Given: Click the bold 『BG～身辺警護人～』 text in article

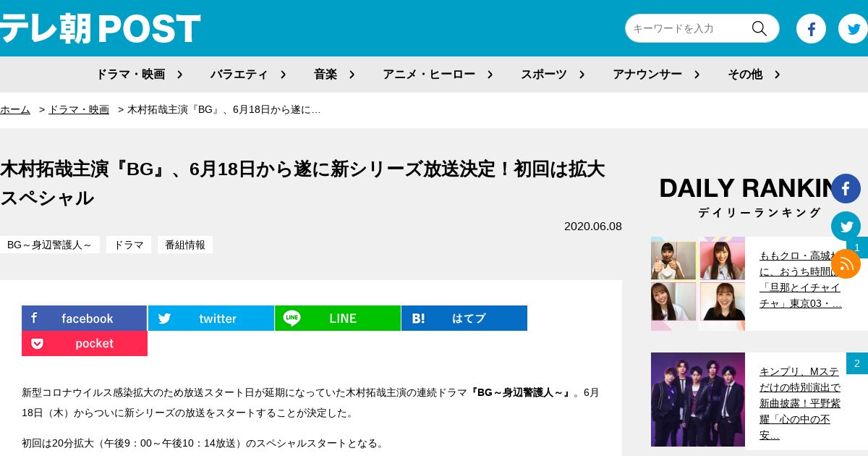Looking at the screenshot, I should (520, 392).
